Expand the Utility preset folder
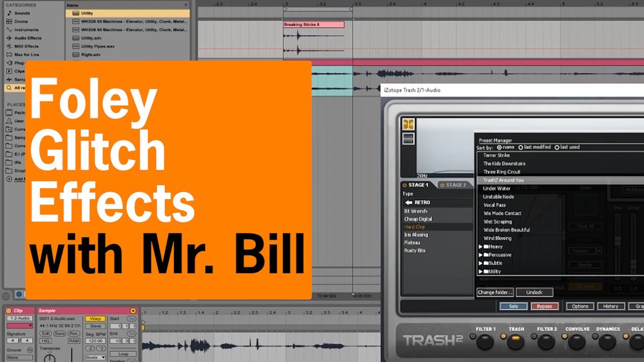 click(x=481, y=271)
